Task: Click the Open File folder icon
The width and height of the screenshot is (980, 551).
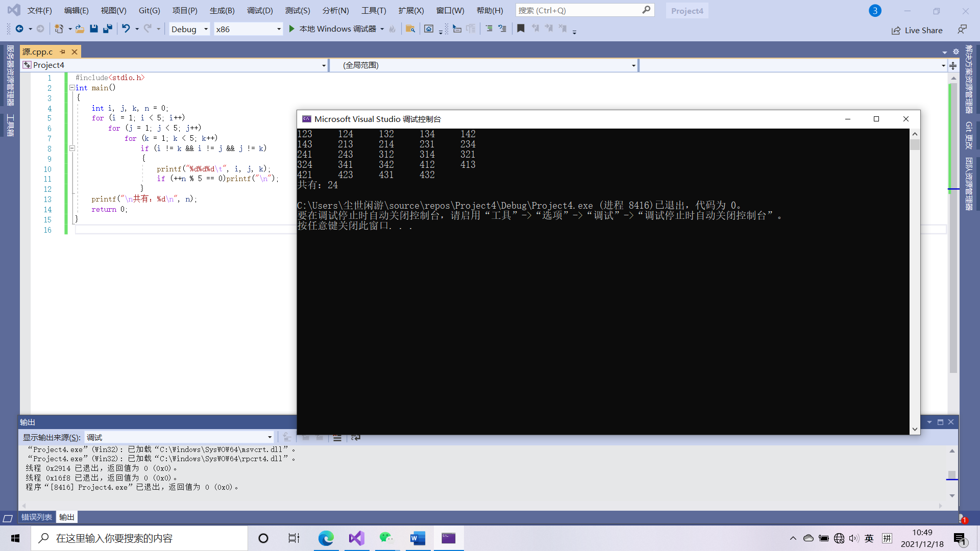Action: point(80,29)
